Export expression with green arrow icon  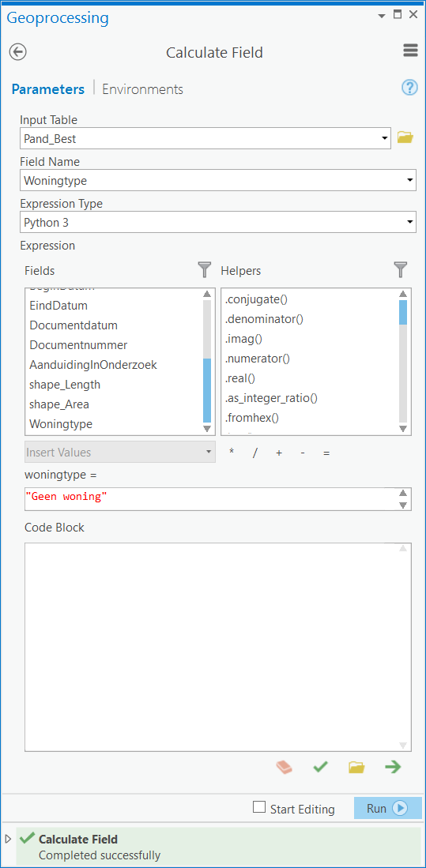[x=393, y=767]
